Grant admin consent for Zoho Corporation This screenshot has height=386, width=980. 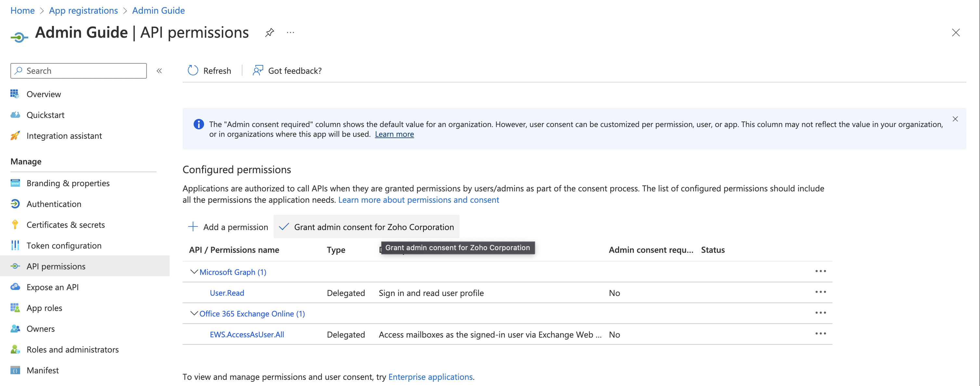[x=366, y=227]
